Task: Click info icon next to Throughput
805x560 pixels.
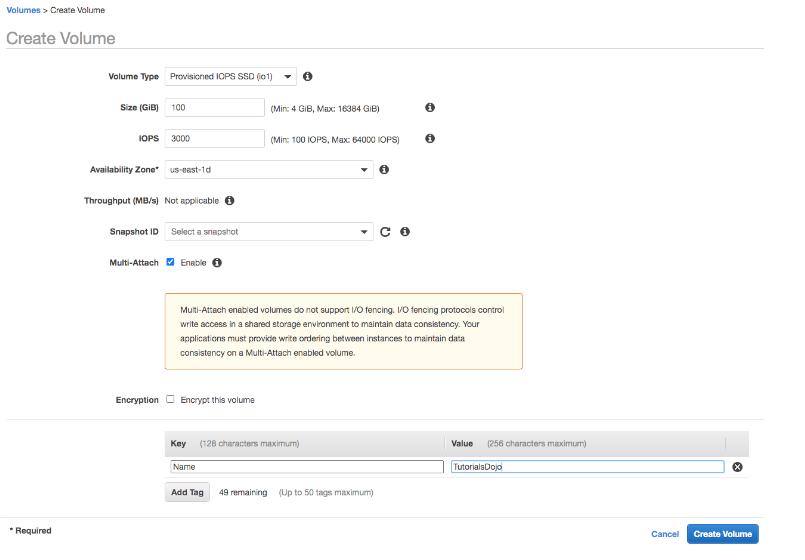Action: point(229,201)
